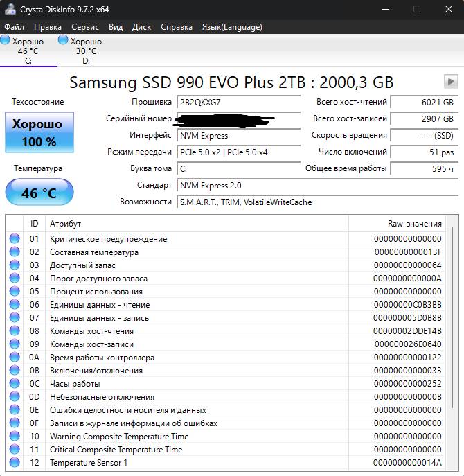Select drive D: status orb at top
464x476 pixels.
[64, 41]
